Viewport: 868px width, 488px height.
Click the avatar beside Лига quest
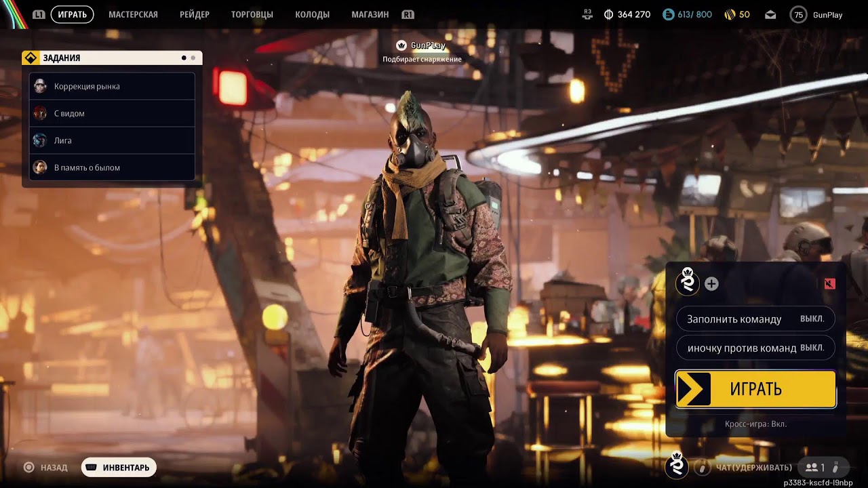pos(41,140)
